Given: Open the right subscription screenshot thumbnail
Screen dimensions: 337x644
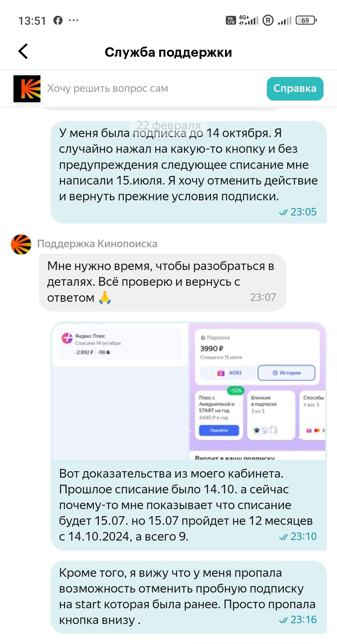Looking at the screenshot, I should (257, 391).
